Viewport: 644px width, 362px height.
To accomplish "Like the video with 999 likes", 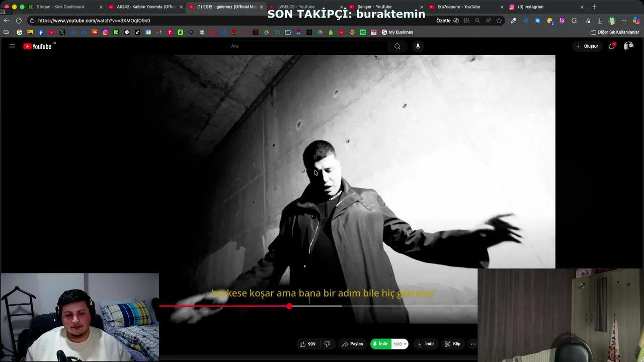I will tap(307, 344).
